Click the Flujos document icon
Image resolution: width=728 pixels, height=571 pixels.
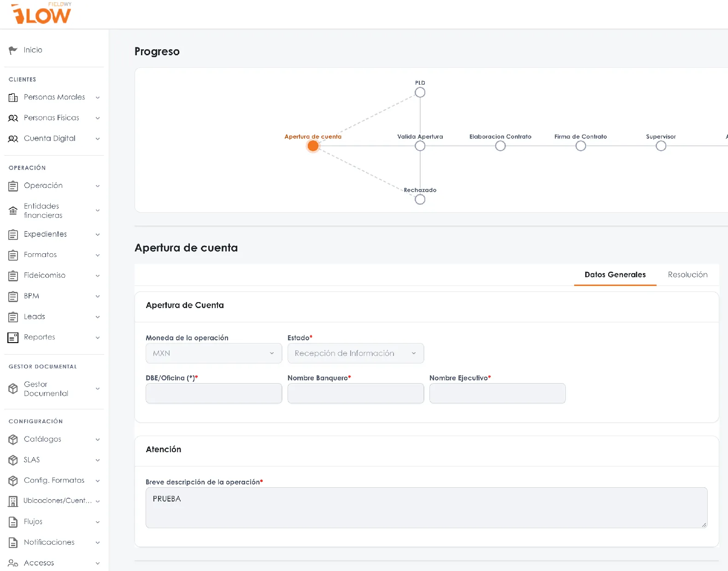click(x=13, y=522)
